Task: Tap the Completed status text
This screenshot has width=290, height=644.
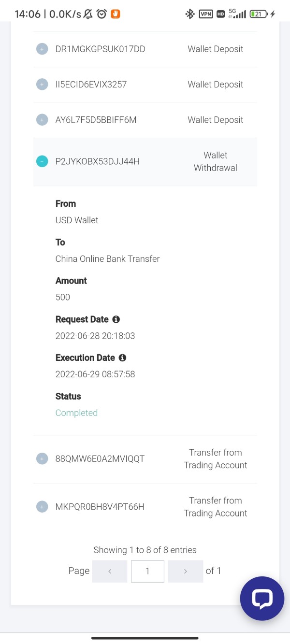Action: pos(76,413)
